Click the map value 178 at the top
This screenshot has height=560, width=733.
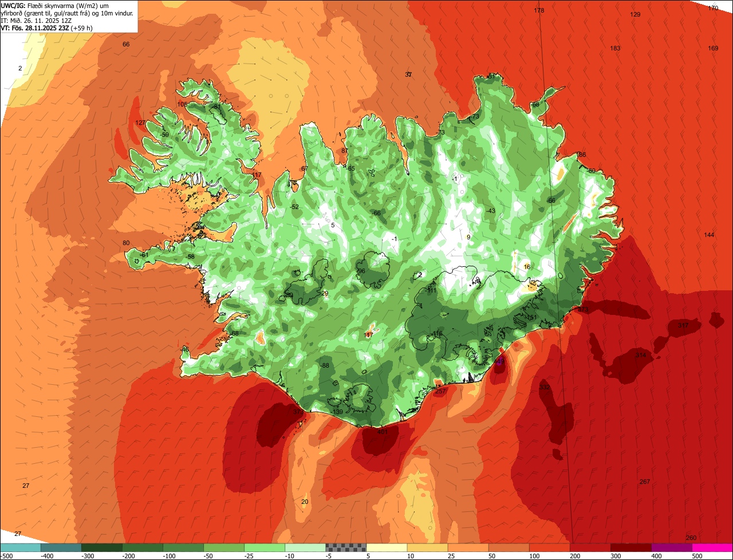(x=539, y=11)
